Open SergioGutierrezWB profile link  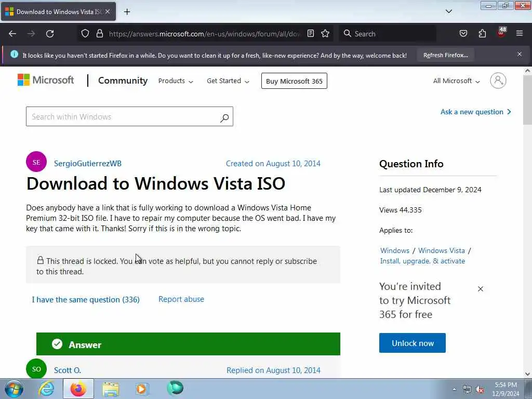point(87,164)
